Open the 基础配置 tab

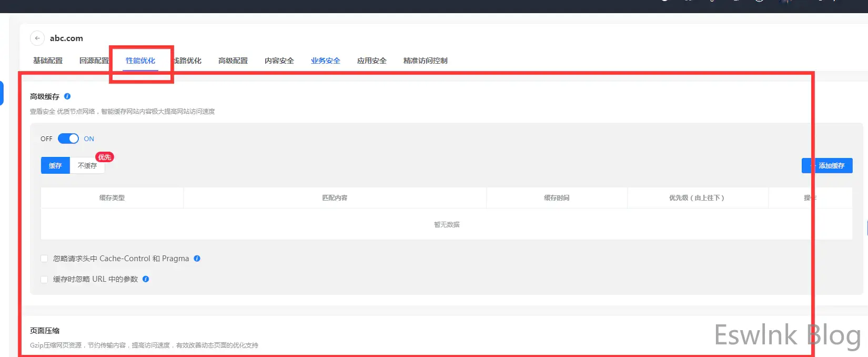click(48, 61)
